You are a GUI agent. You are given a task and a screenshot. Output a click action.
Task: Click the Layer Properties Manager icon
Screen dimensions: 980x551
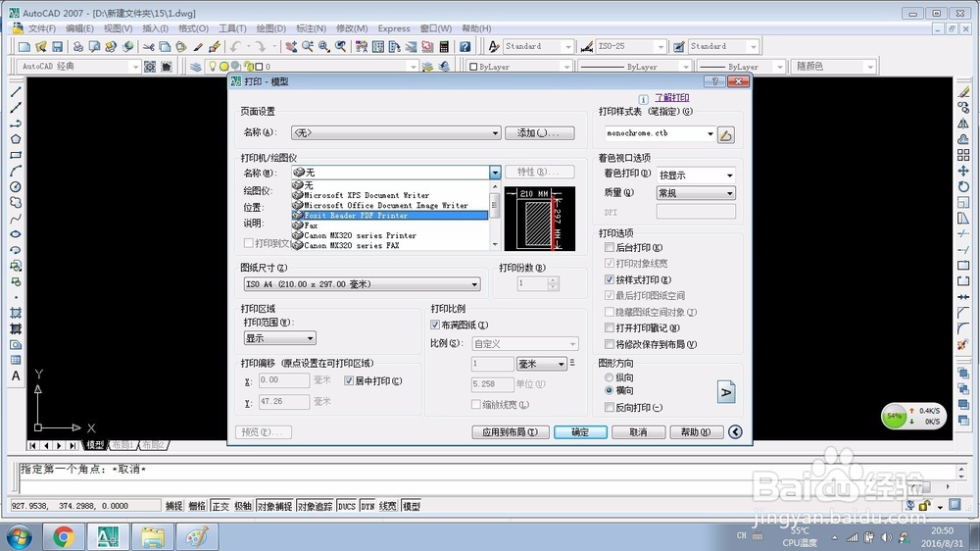196,67
